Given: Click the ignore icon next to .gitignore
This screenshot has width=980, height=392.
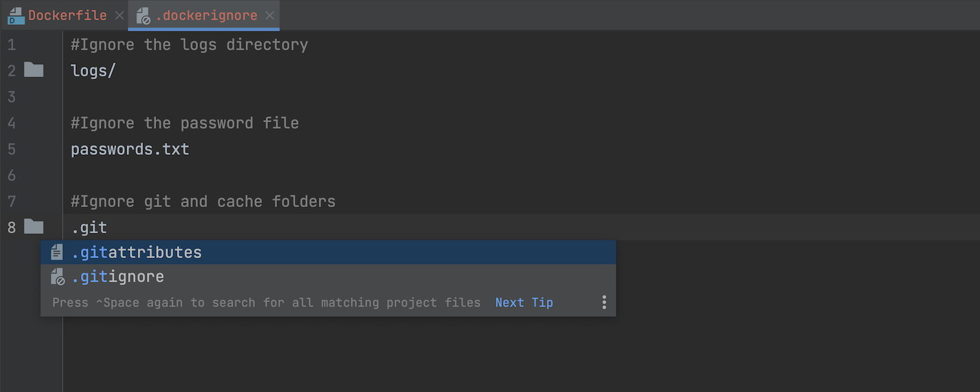Looking at the screenshot, I should pyautogui.click(x=57, y=276).
